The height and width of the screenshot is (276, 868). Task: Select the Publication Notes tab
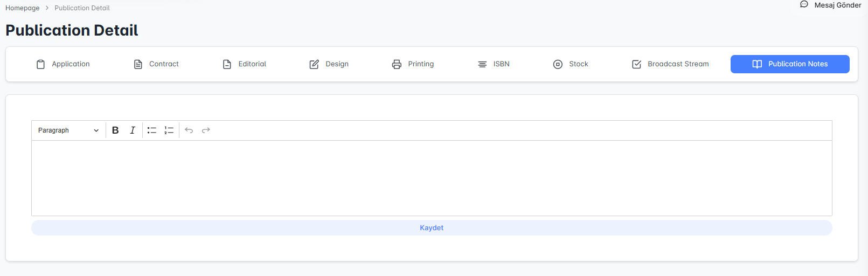(x=790, y=64)
